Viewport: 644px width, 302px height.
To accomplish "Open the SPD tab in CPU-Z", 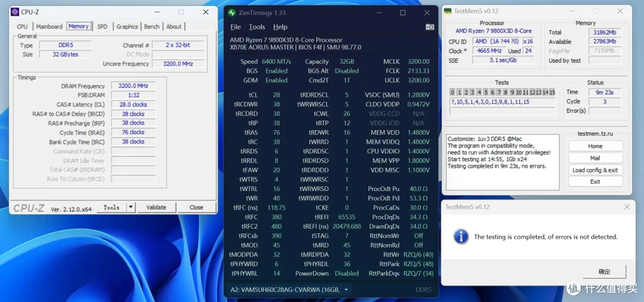I will pos(103,26).
